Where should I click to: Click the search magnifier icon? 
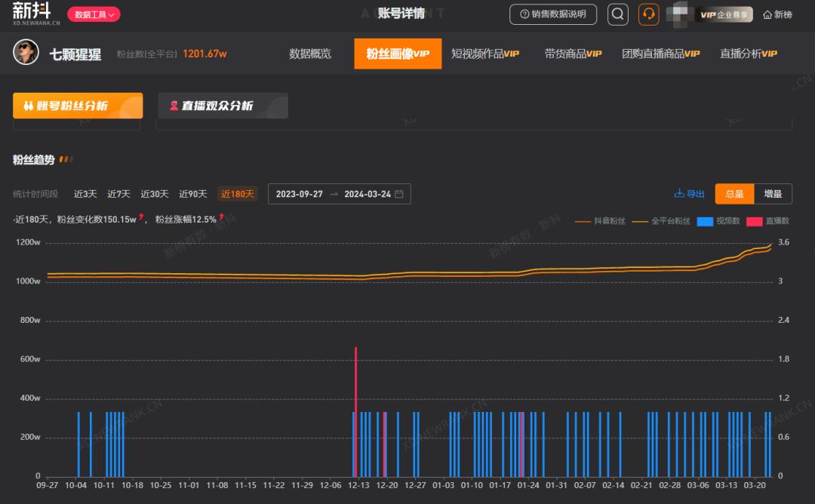pos(618,14)
